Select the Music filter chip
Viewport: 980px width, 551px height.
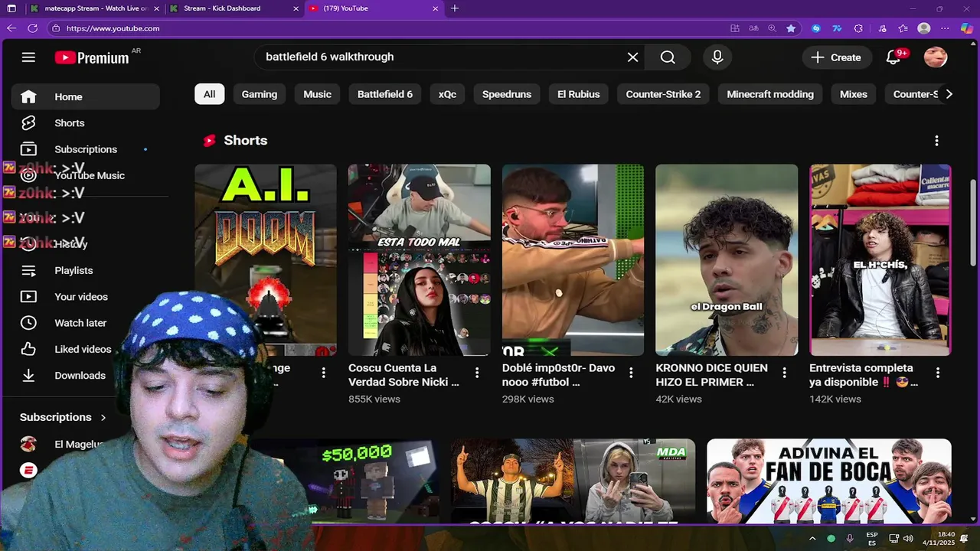click(317, 94)
